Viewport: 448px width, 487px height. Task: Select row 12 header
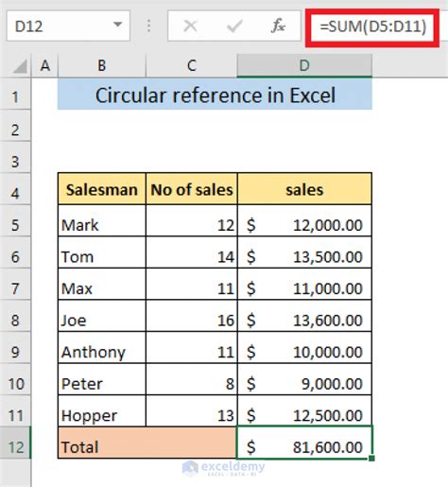pos(15,443)
